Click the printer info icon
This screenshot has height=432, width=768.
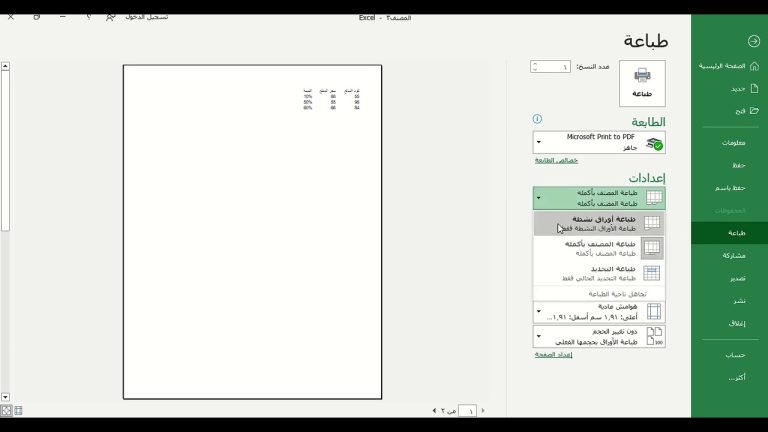[x=537, y=119]
